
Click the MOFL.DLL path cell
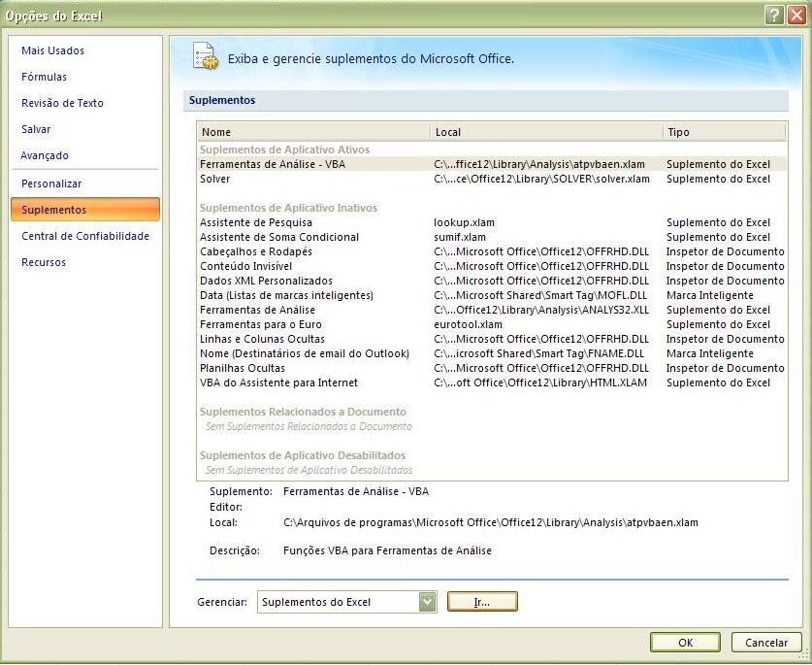click(540, 295)
